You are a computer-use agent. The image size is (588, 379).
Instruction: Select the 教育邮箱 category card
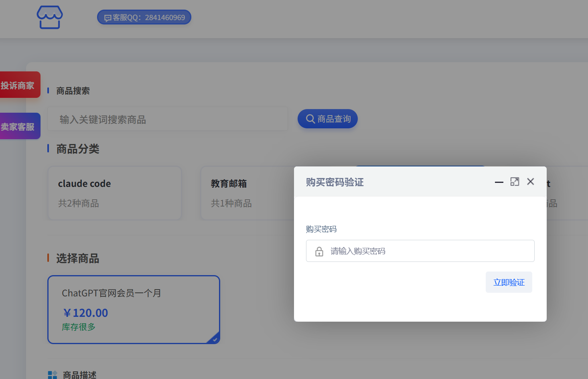[247, 193]
